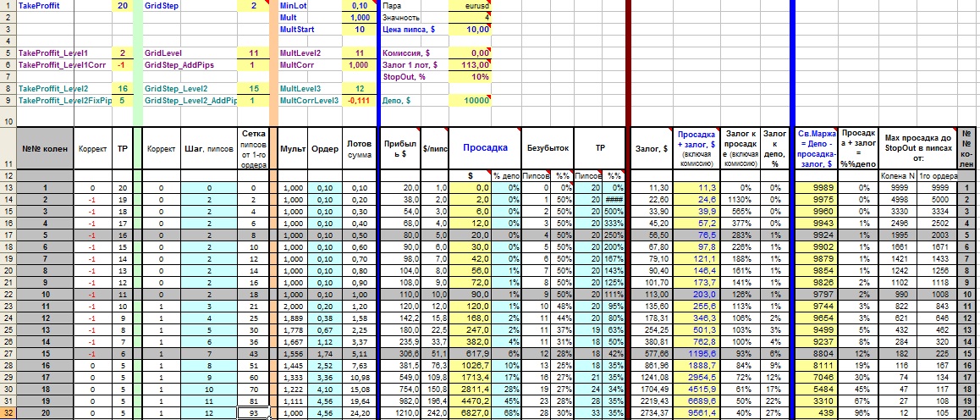Click the active grid cell showing 93

pos(254,414)
